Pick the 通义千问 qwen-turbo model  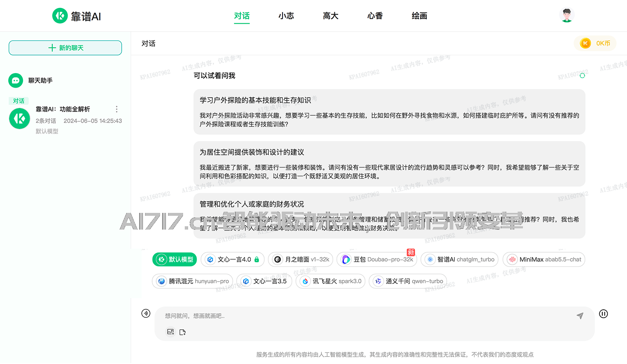(x=408, y=281)
